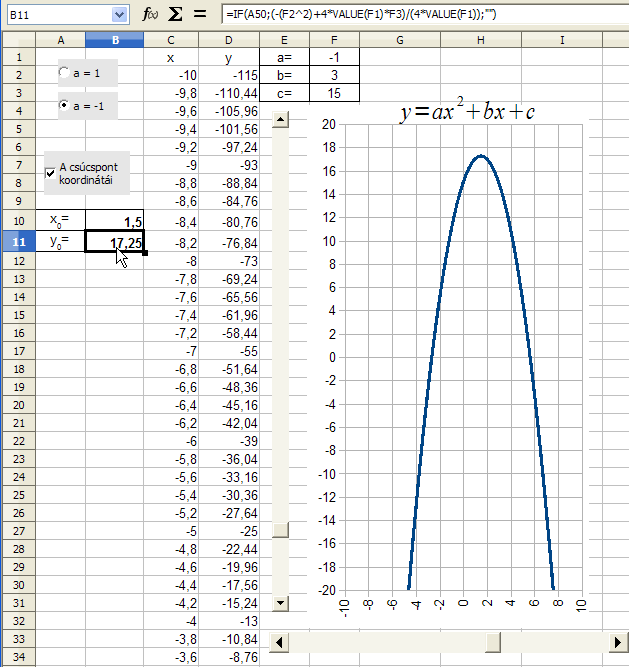629x667 pixels.
Task: Click cell with value -115
Action: click(x=229, y=75)
